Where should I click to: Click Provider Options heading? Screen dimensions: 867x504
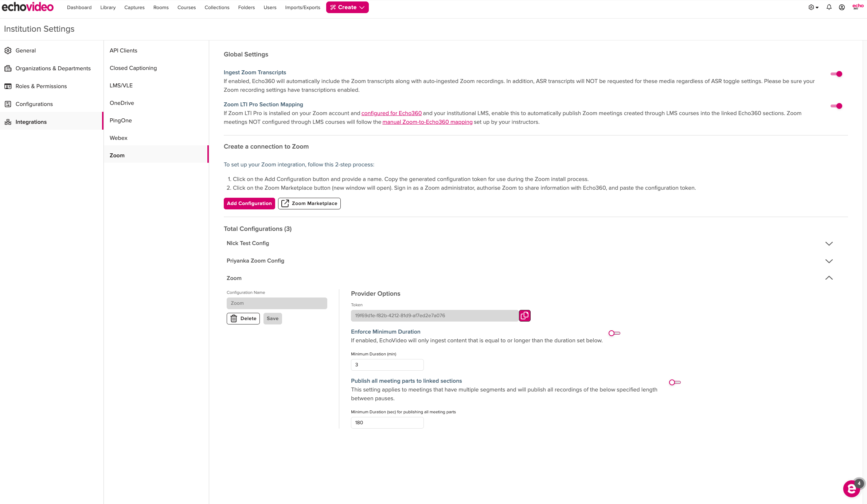(x=376, y=294)
